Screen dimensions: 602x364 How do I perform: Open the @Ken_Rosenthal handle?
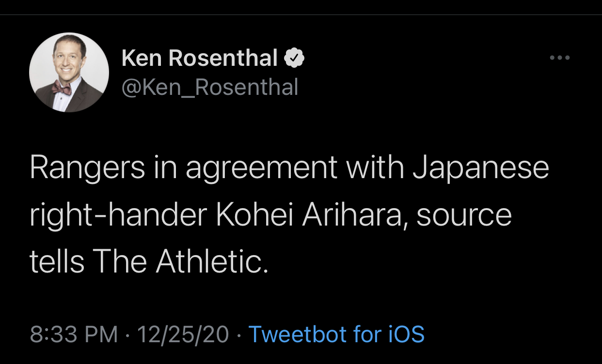coord(209,87)
